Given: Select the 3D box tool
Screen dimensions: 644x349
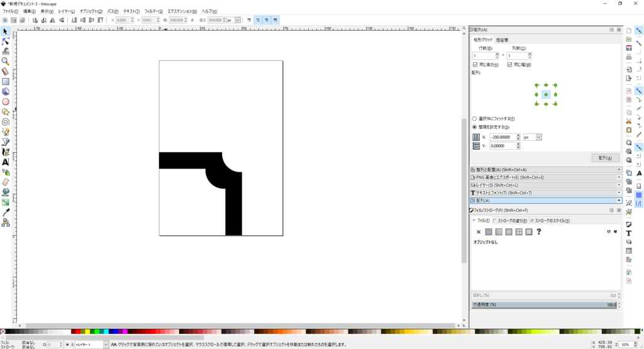Looking at the screenshot, I should (6, 92).
